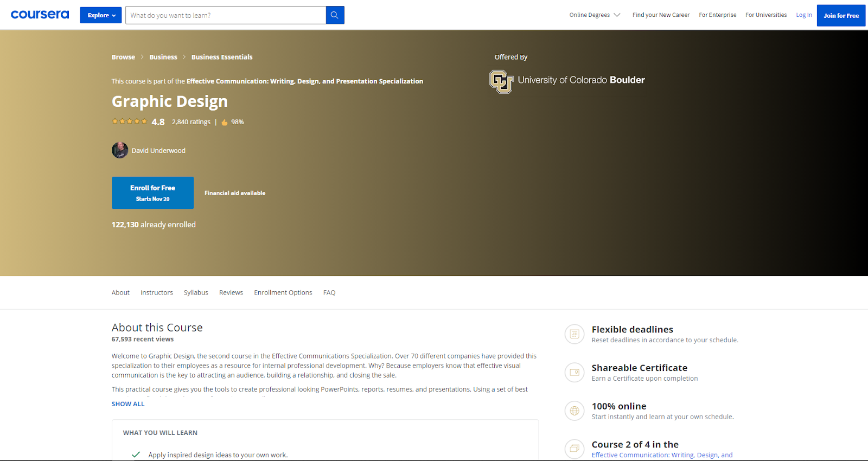868x461 pixels.
Task: Click the 100% online globe icon
Action: pos(575,411)
